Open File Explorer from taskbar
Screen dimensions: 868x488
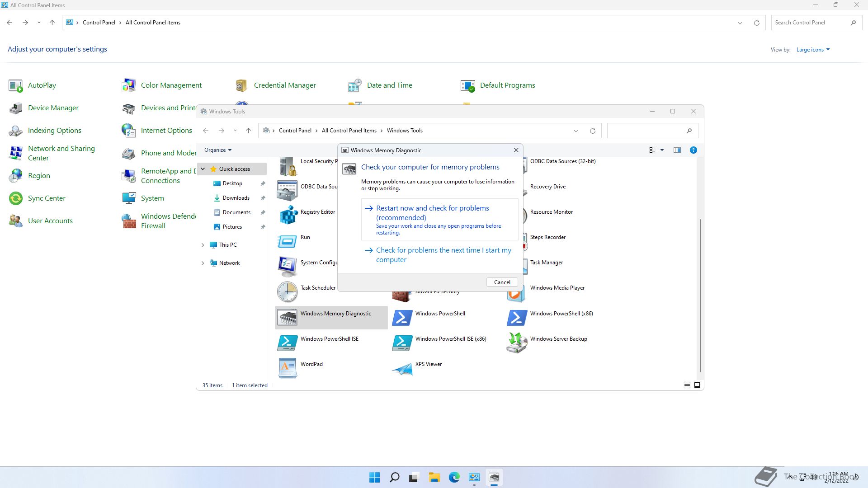(434, 478)
